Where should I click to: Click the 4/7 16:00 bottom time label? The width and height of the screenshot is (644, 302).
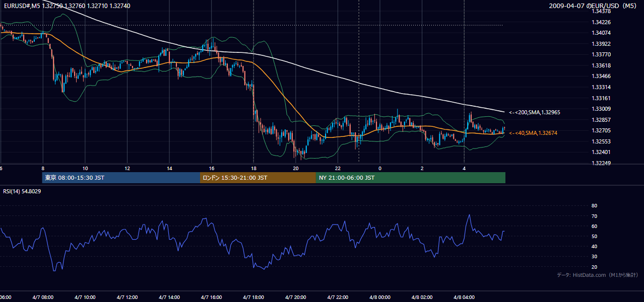(212, 297)
